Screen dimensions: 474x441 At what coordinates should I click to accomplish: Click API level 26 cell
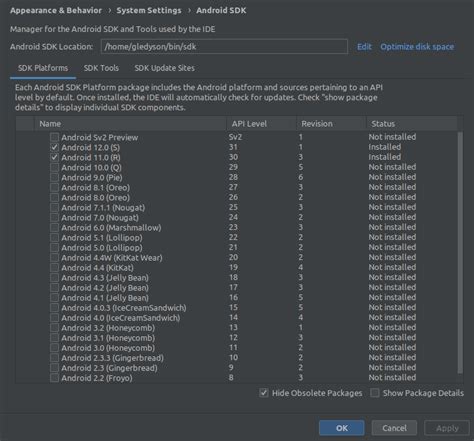pos(233,197)
